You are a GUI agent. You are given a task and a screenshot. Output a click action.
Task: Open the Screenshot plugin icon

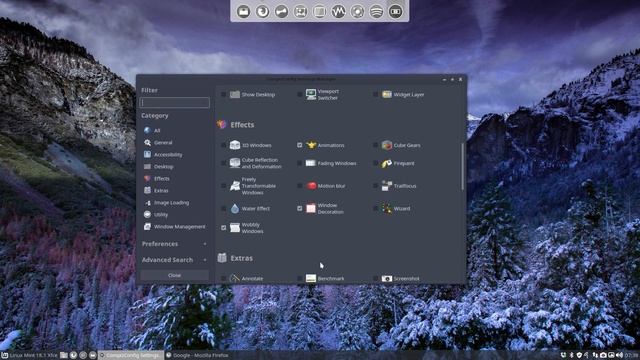[x=387, y=278]
